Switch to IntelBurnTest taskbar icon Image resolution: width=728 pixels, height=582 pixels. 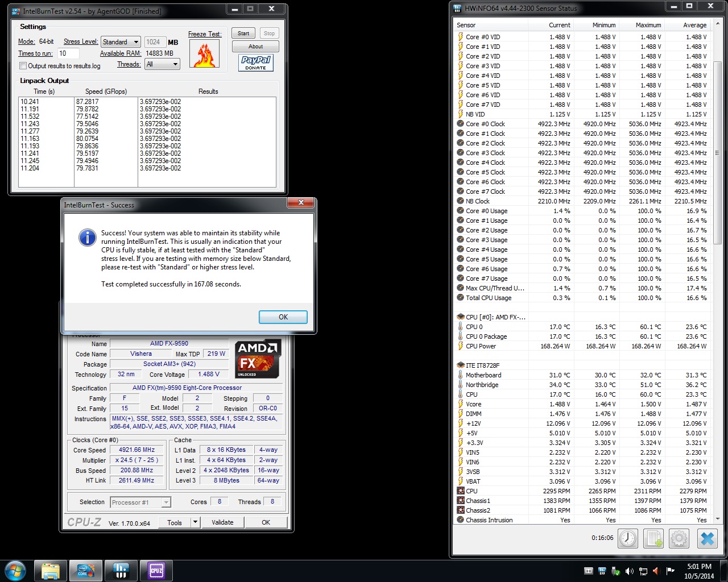(85, 571)
